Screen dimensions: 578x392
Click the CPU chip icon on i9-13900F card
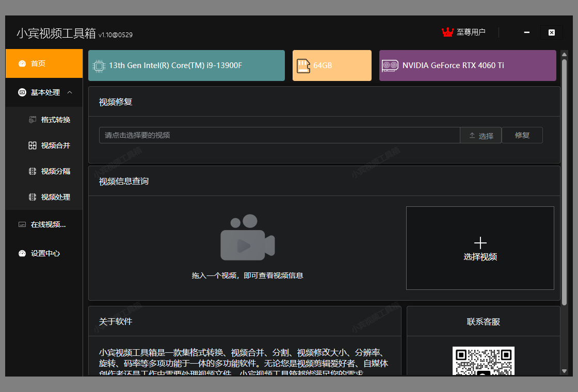(99, 66)
